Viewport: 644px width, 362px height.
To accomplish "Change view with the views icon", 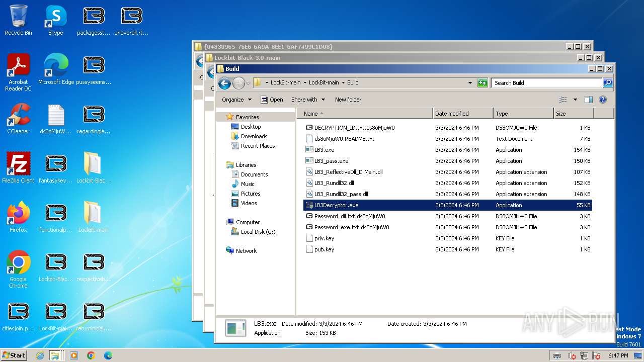I will (x=563, y=100).
